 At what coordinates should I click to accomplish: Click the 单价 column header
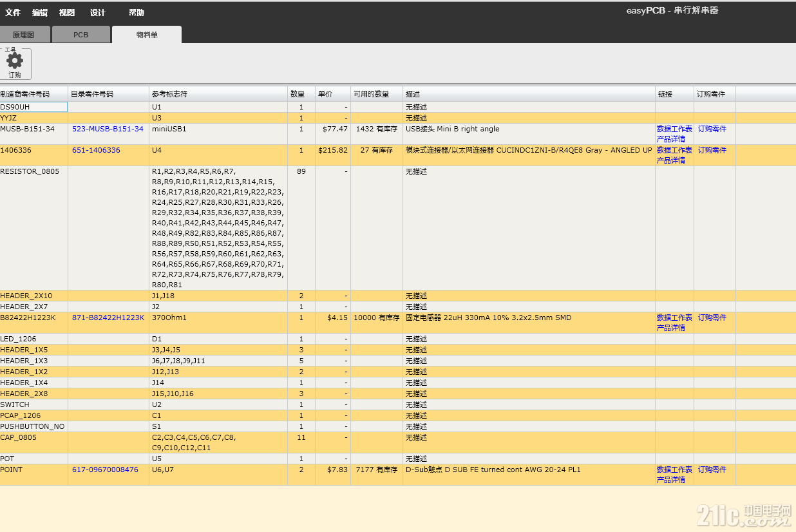click(x=333, y=94)
